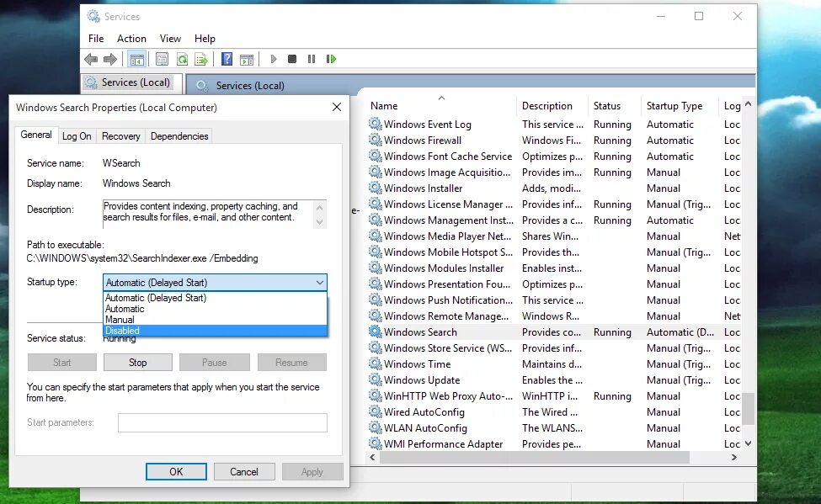Switch to the Recovery tab
This screenshot has height=504, width=821.
[x=121, y=136]
